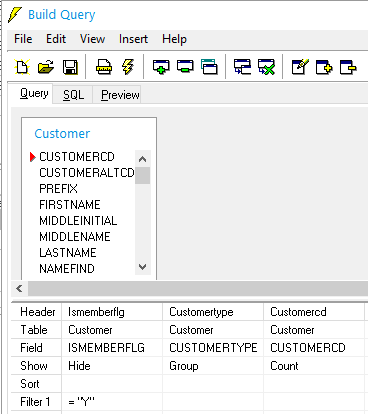Open the Edit menu
This screenshot has height=414, width=368.
click(56, 39)
